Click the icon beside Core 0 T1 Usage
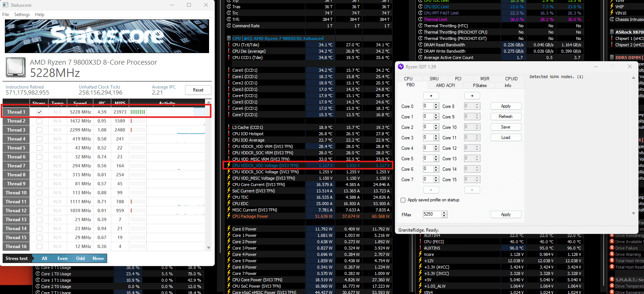644x294 pixels. (x=37, y=267)
